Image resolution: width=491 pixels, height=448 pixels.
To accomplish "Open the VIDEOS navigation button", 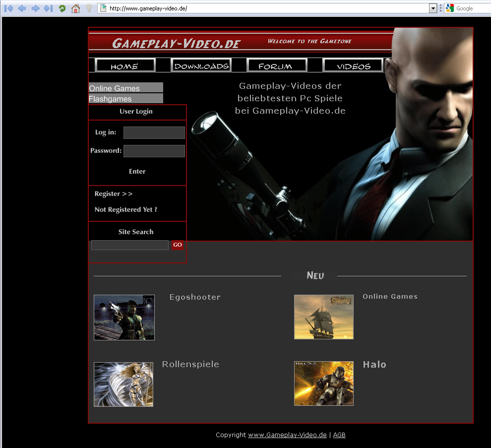I will tap(353, 66).
